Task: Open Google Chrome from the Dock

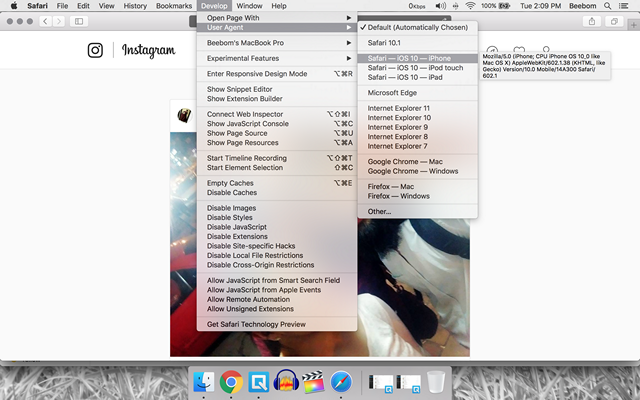Action: pos(231,382)
